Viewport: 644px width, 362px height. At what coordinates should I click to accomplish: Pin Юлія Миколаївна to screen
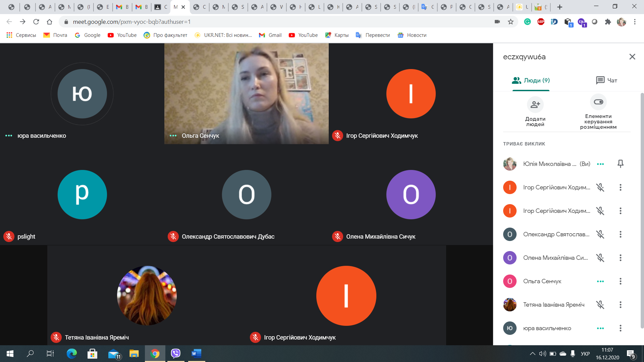coord(620,164)
